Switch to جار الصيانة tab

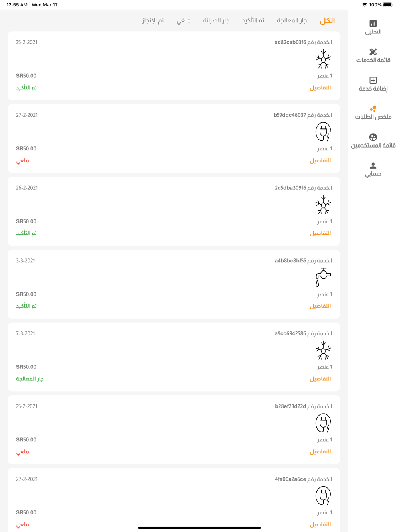(x=216, y=20)
